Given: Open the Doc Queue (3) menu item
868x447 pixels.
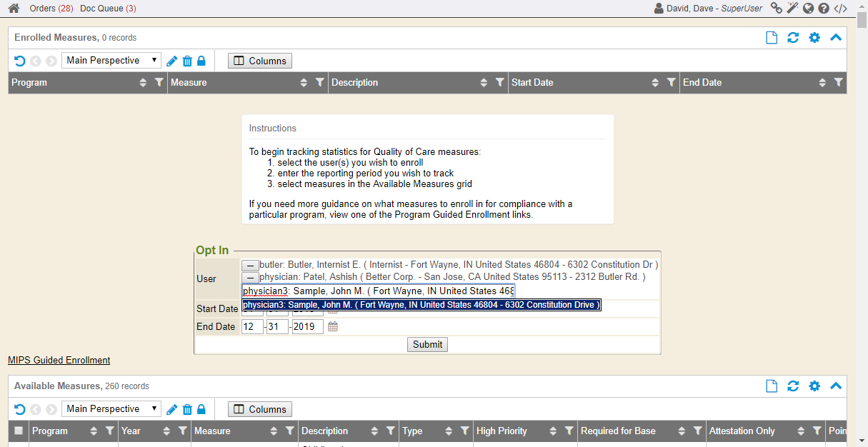Looking at the screenshot, I should tap(108, 9).
